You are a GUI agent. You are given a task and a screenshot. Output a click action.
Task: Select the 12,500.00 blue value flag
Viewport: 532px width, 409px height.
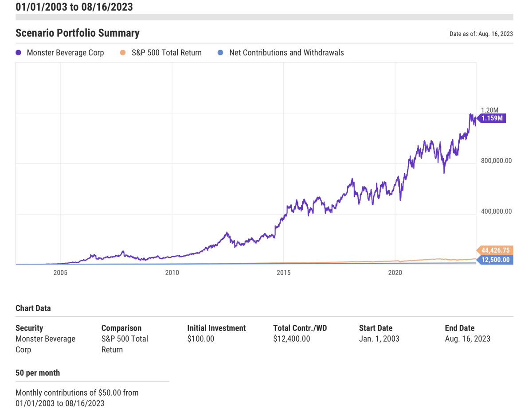pos(494,260)
